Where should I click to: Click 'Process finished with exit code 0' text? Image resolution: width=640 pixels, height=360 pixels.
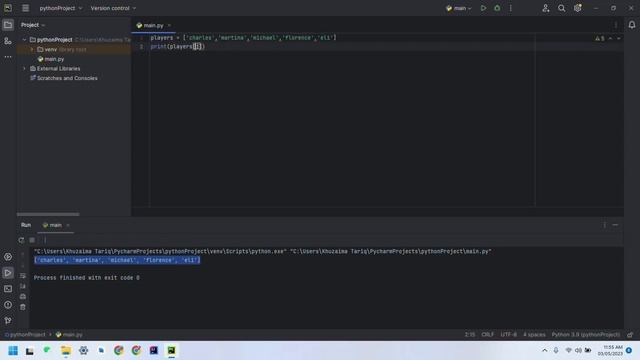87,278
